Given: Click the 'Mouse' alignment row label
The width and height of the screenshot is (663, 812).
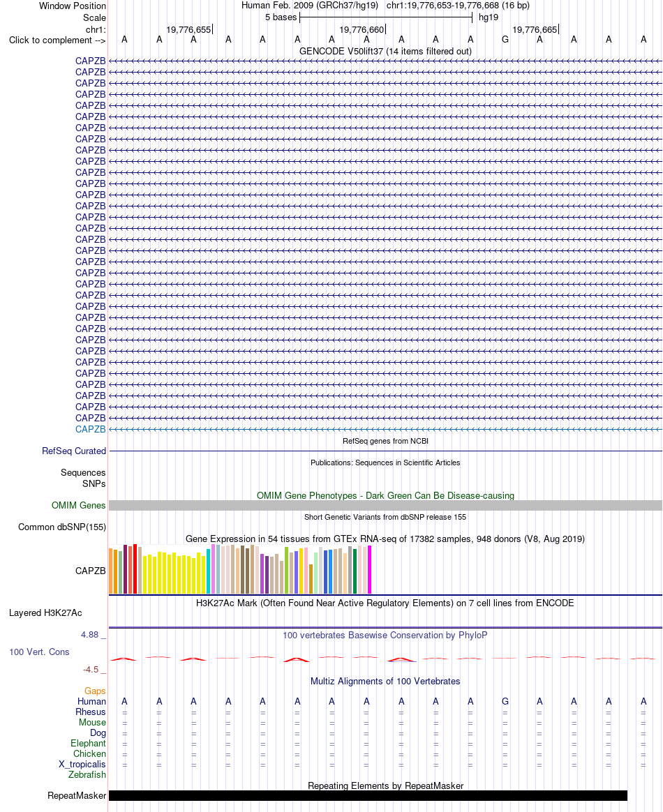Looking at the screenshot, I should pos(92,723).
